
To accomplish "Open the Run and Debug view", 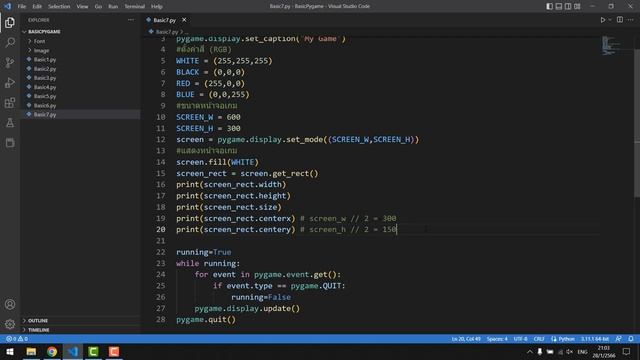I will tap(10, 82).
